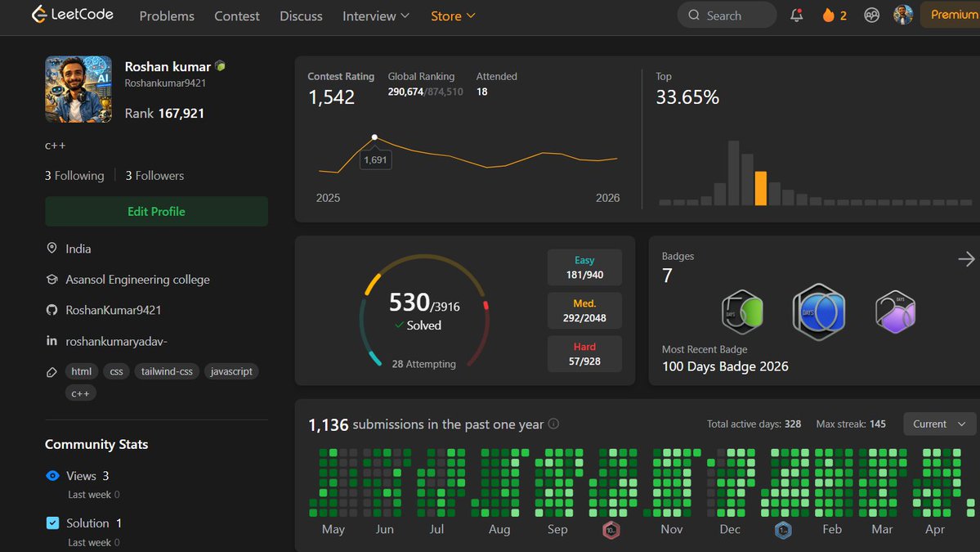Click the css skill tag
The height and width of the screenshot is (552, 980).
point(116,371)
